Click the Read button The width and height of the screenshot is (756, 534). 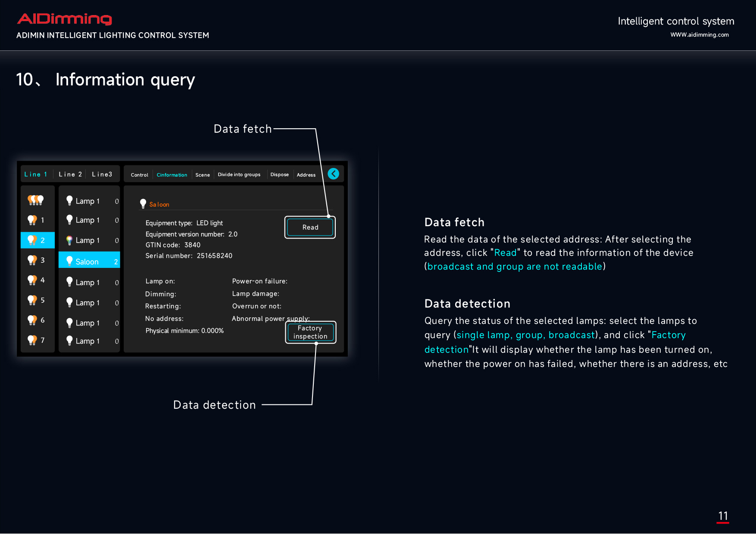(310, 227)
